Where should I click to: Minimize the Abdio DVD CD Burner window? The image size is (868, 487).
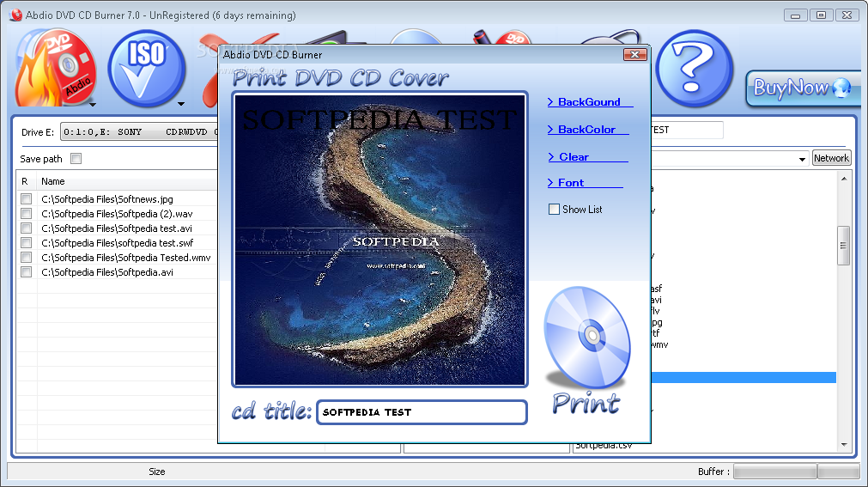click(796, 15)
